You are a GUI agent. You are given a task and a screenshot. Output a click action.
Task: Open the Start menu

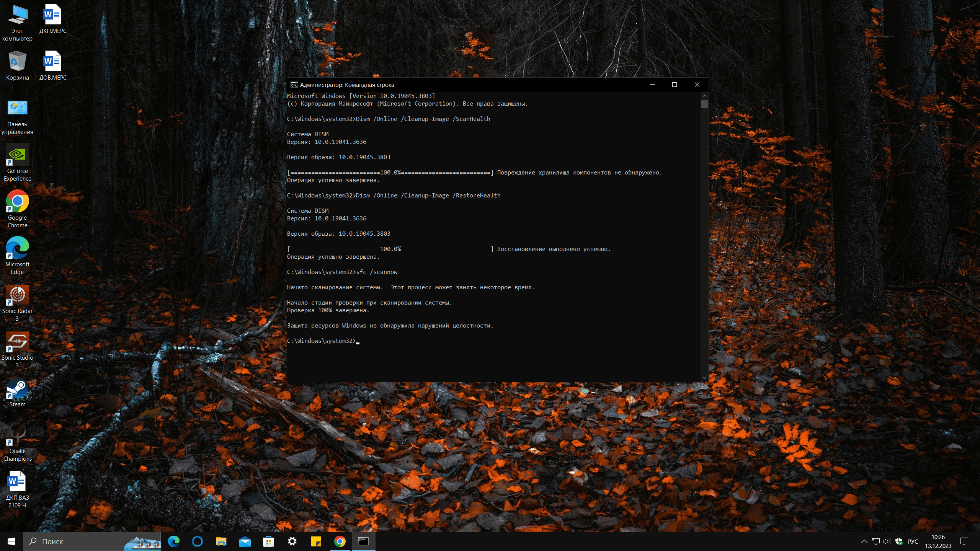click(11, 541)
